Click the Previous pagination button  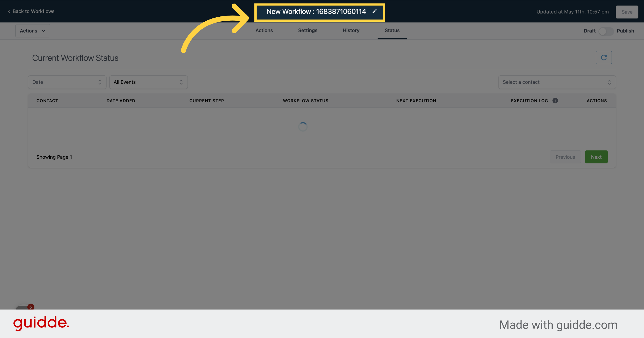point(565,157)
